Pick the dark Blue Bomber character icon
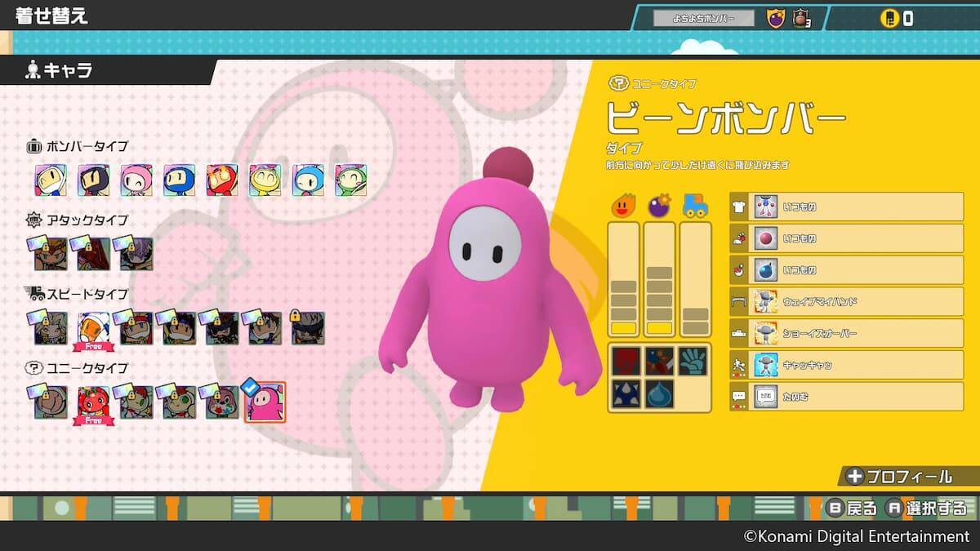This screenshot has width=980, height=551. pyautogui.click(x=179, y=180)
